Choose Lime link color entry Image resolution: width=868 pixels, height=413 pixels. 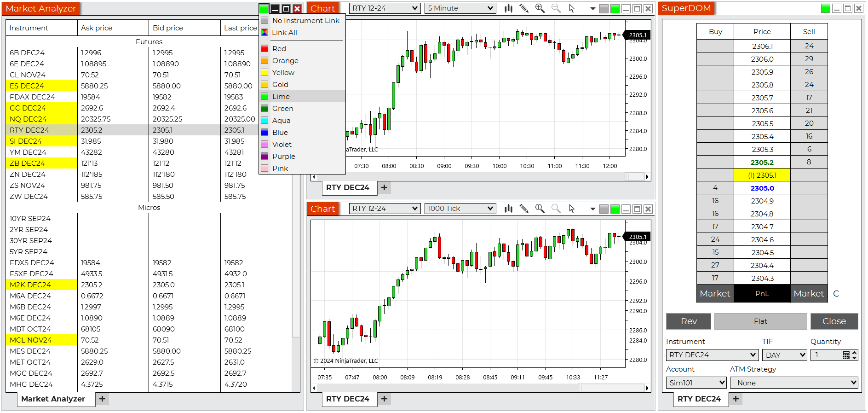pyautogui.click(x=302, y=96)
